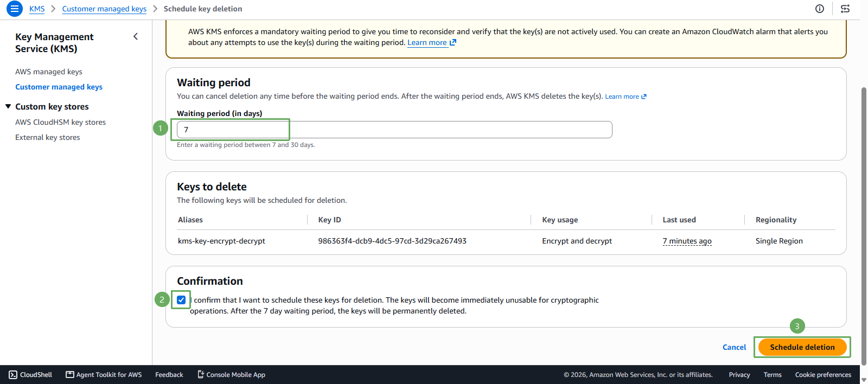Screen dimensions: 868x384
Task: Click the external link icon after warning Learn more
Action: click(x=453, y=42)
